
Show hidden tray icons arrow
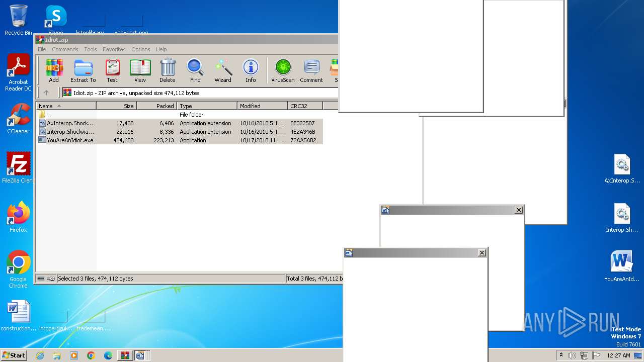[x=561, y=355]
